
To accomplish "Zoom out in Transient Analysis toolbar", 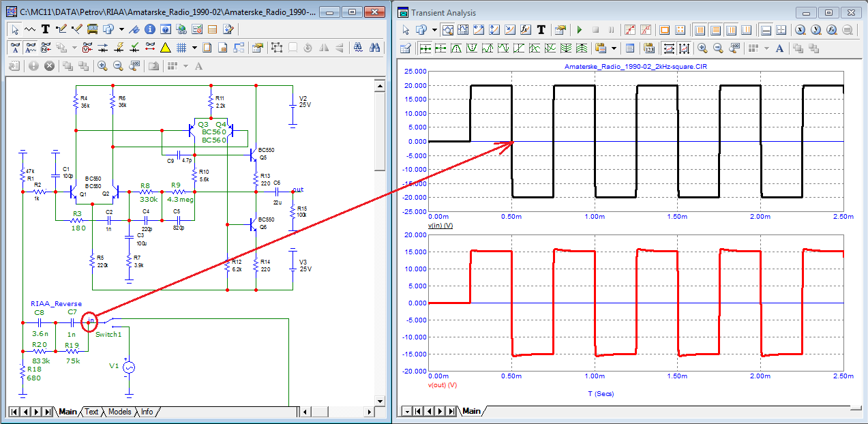I will pos(717,48).
